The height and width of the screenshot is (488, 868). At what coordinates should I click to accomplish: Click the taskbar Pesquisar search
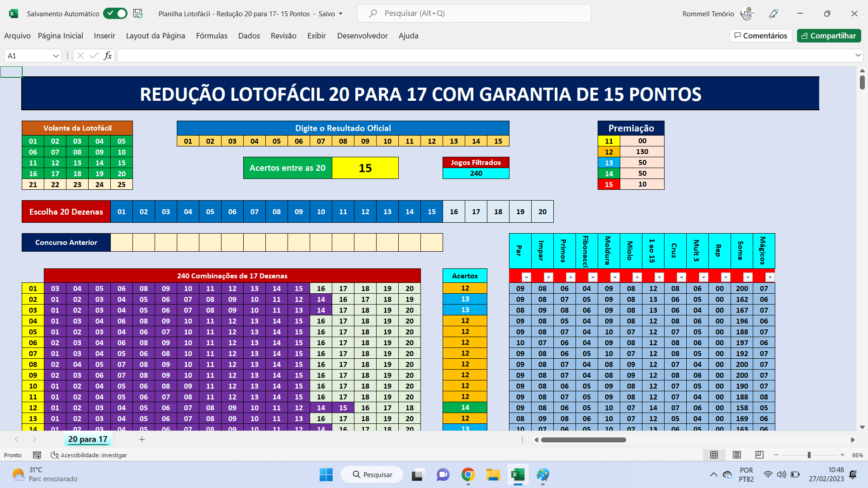pyautogui.click(x=372, y=474)
